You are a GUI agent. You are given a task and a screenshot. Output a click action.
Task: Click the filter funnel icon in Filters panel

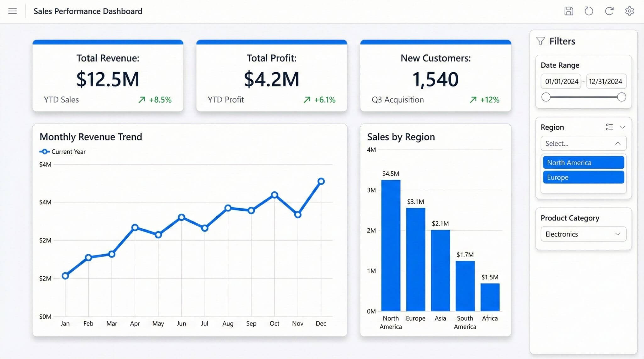[540, 41]
